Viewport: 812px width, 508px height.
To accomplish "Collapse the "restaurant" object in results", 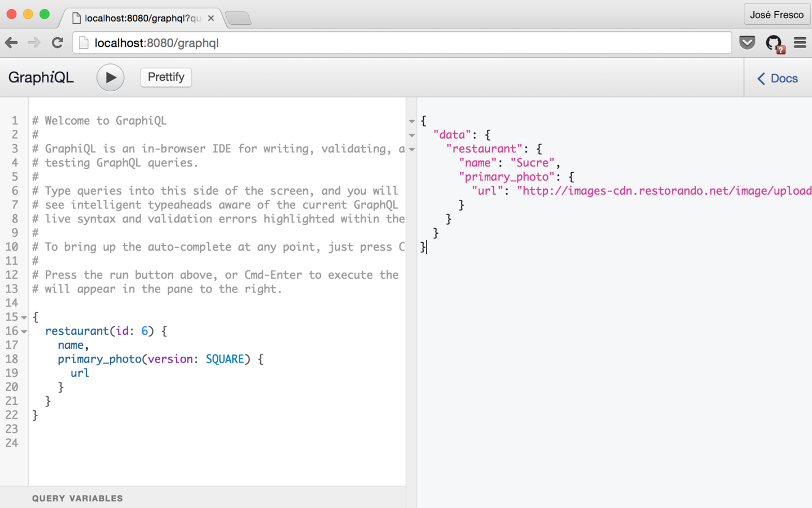I will pos(412,150).
